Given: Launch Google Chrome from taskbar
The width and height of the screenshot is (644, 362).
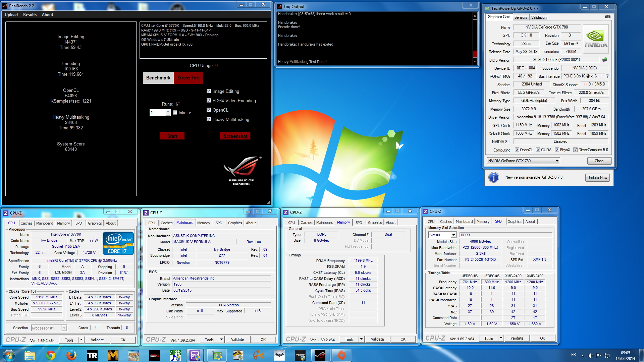Looking at the screenshot, I should (51, 355).
